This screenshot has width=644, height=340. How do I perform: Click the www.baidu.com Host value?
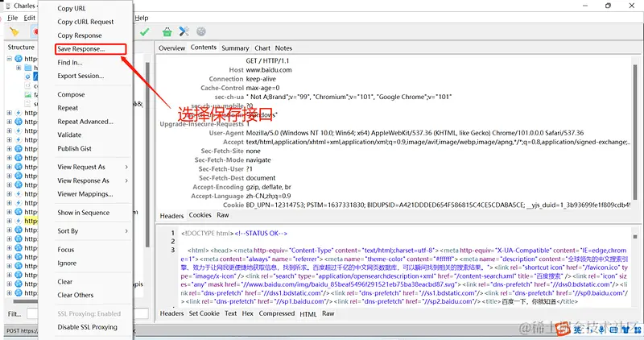tap(269, 70)
